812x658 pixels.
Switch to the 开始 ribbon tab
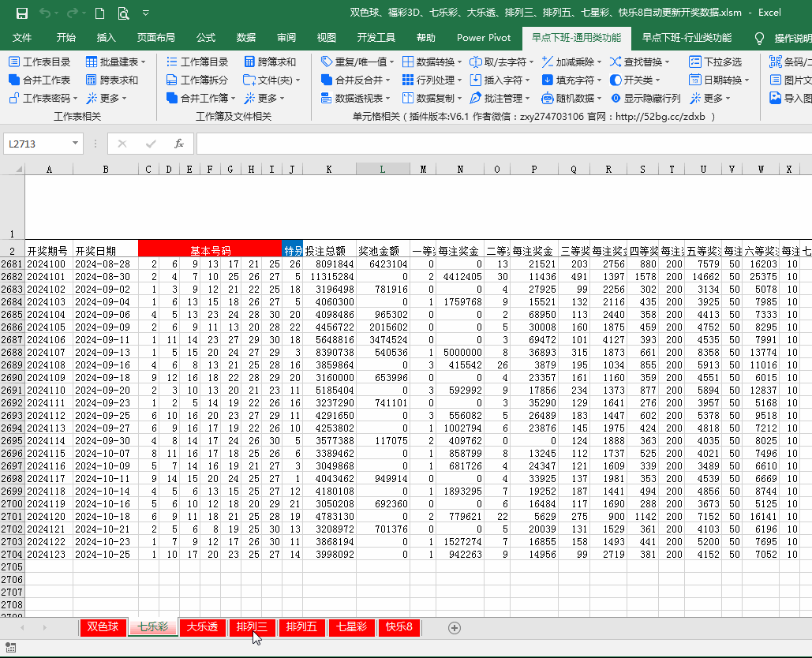tap(65, 38)
